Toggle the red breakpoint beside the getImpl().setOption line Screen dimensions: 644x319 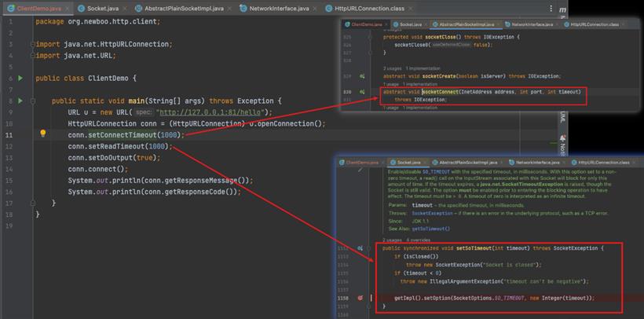[x=360, y=298]
